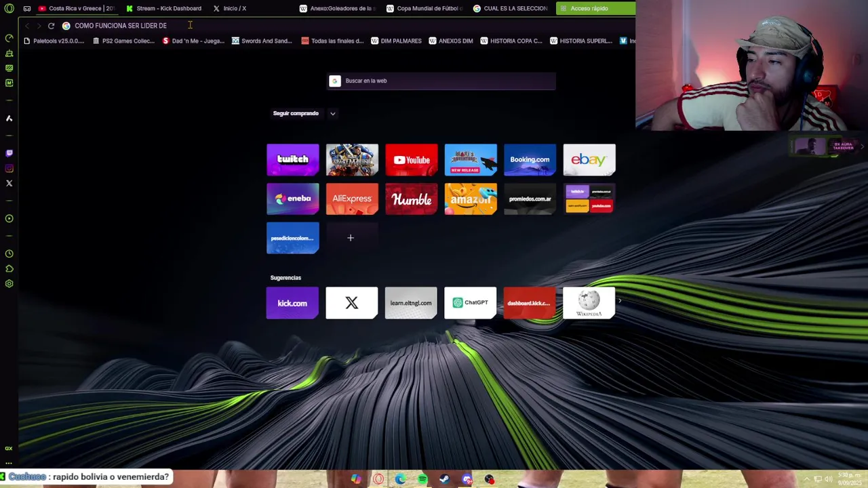
Task: Open the History clock icon in sidebar
Action: click(x=9, y=253)
